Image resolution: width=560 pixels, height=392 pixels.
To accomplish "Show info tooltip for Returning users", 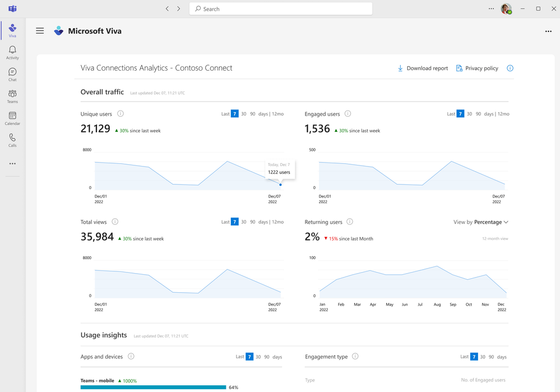I will point(350,222).
